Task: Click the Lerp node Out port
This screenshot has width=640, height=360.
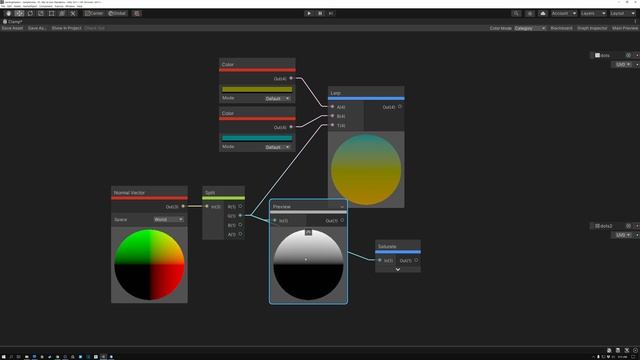Action: (x=400, y=107)
